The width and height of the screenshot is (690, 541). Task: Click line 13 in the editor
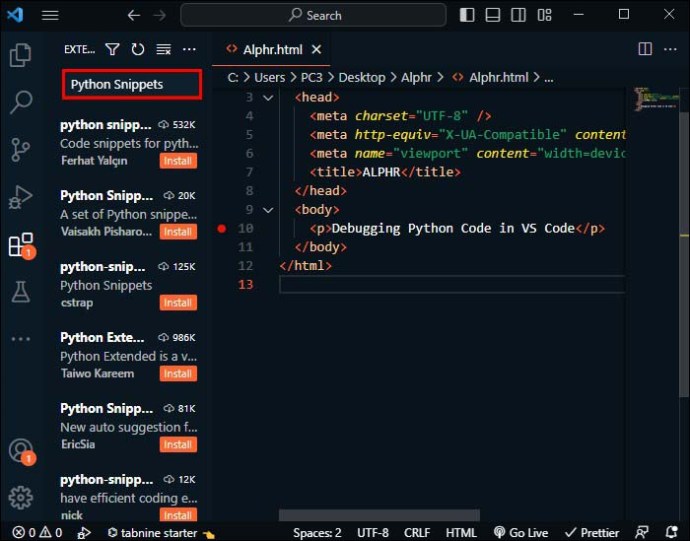tap(452, 284)
